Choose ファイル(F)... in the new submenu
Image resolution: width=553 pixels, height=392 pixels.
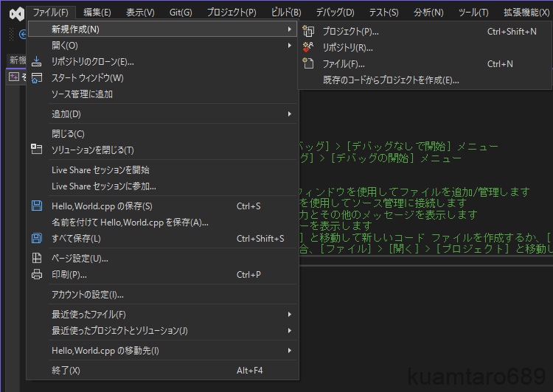(x=425, y=64)
